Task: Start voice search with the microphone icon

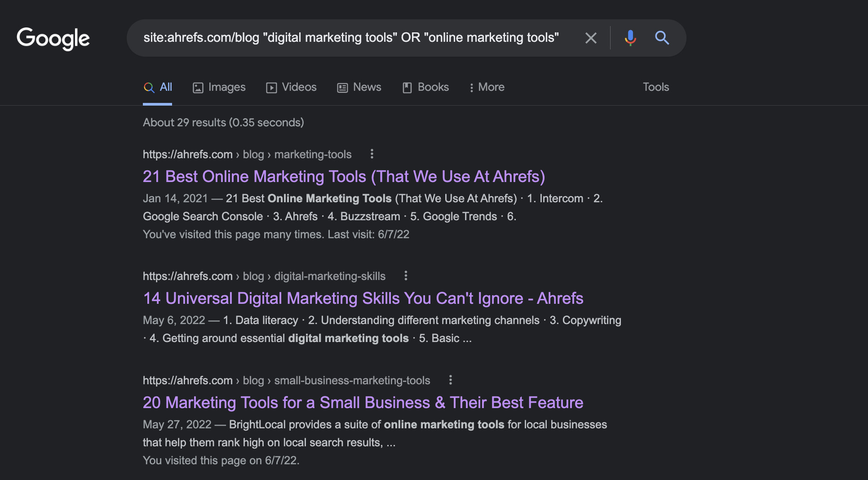Action: coord(630,38)
